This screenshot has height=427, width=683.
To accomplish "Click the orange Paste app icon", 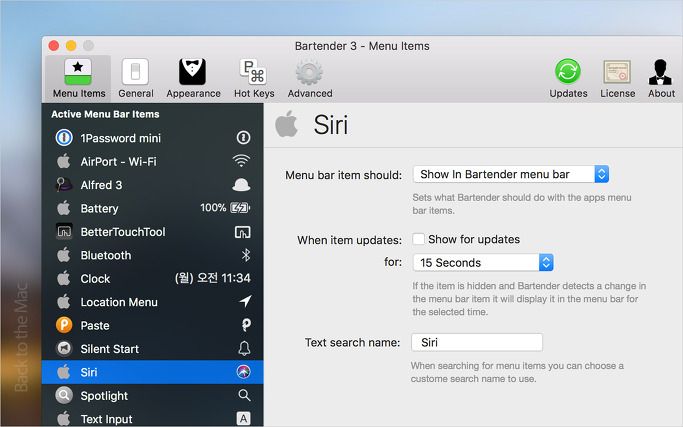I will pos(64,325).
